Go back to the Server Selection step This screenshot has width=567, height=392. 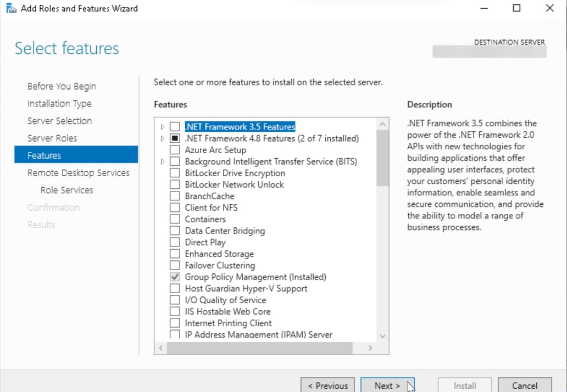click(59, 121)
